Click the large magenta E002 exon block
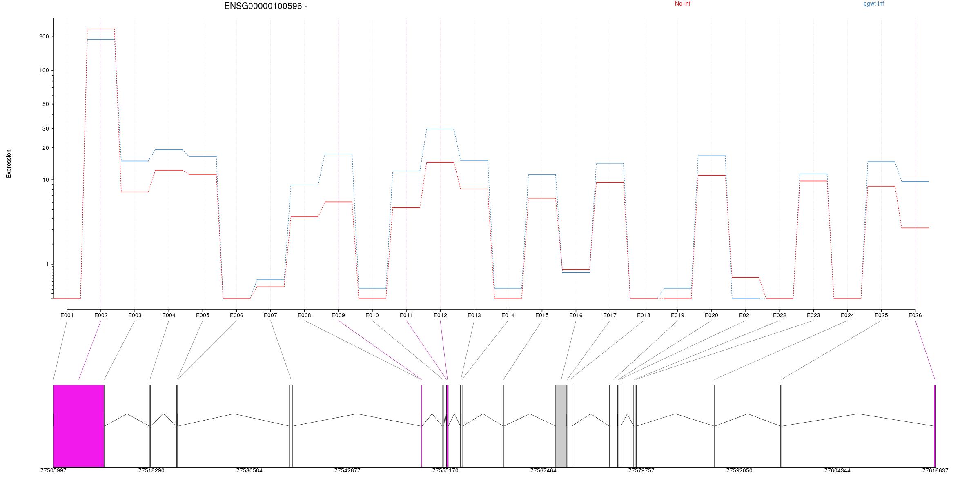980x490 pixels. (x=78, y=425)
